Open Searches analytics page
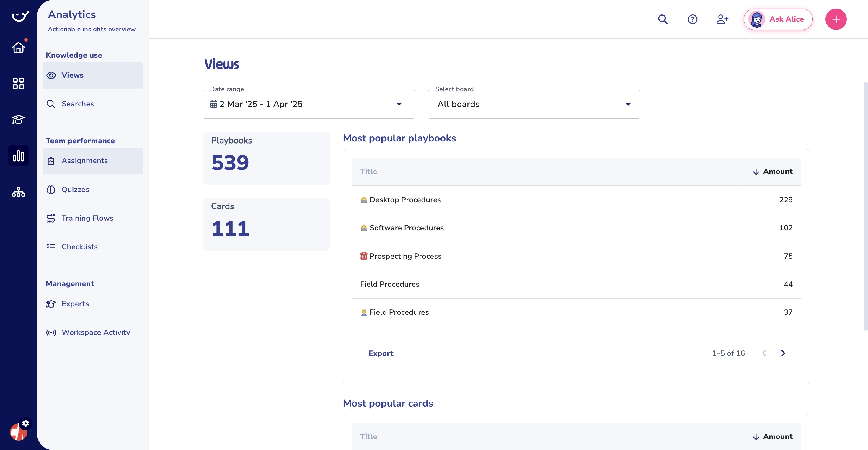This screenshot has width=868, height=450. point(93,104)
